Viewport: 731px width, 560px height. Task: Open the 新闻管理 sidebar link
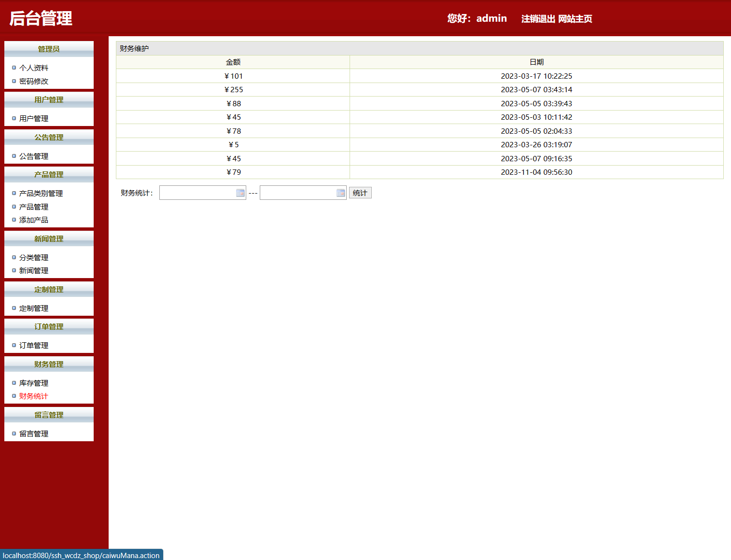coord(34,271)
